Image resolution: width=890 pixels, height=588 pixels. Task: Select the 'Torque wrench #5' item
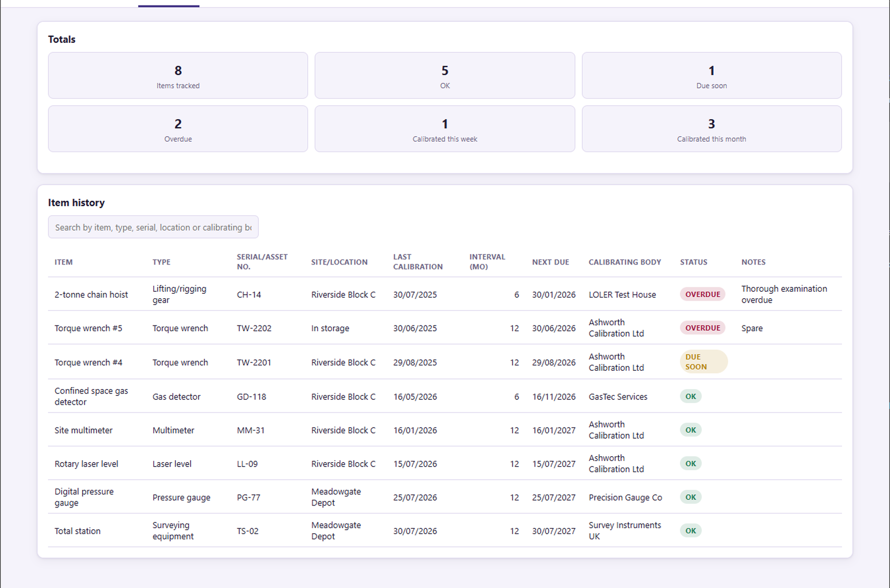pos(88,328)
